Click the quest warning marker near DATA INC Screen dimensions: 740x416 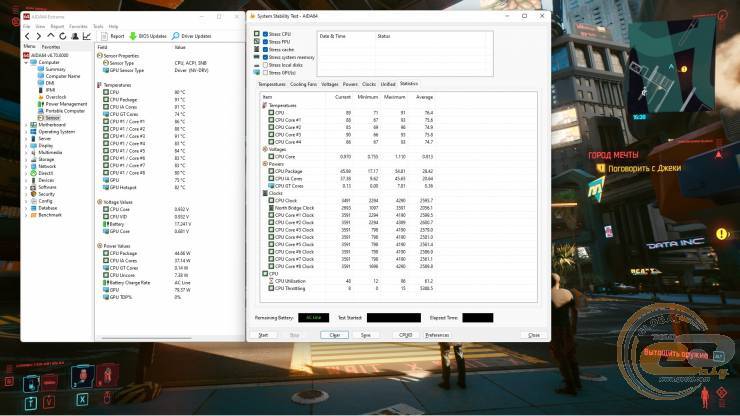(x=722, y=234)
